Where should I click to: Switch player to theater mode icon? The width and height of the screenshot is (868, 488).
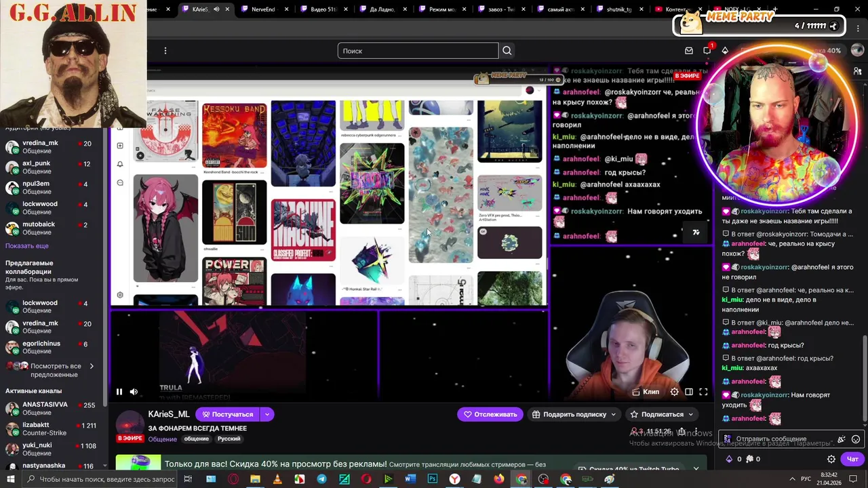coord(689,392)
